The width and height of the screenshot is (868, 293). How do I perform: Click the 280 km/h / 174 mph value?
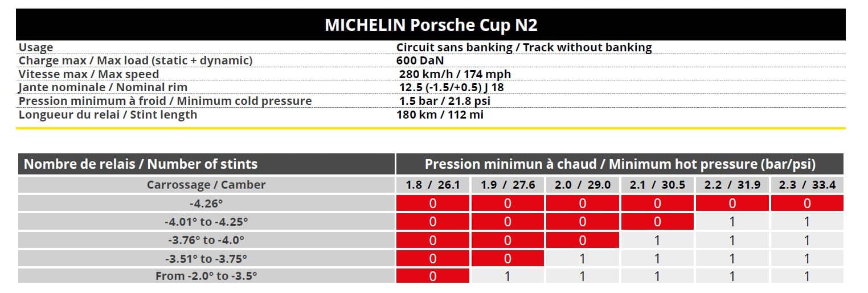[455, 74]
